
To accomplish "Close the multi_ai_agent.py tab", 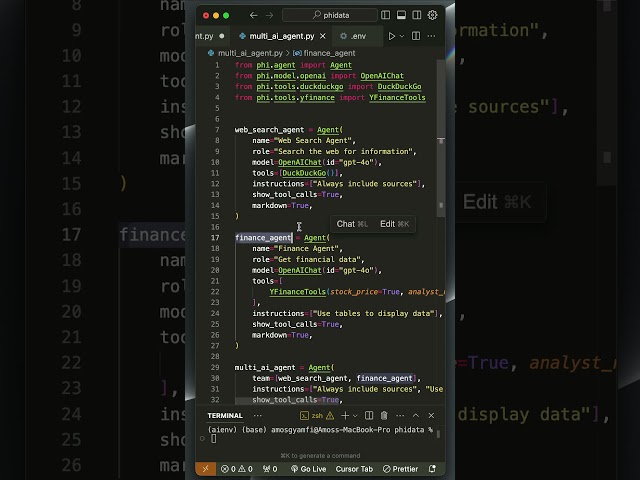I will pyautogui.click(x=323, y=36).
